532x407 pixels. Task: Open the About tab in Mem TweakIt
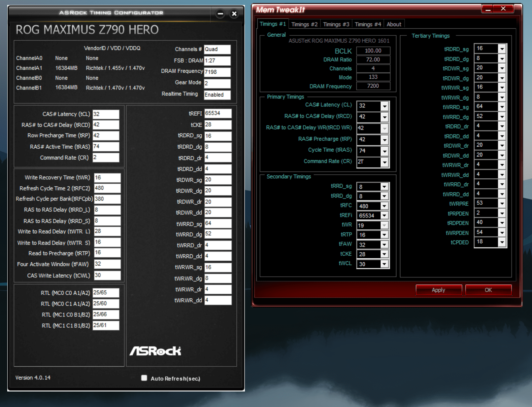pos(394,24)
